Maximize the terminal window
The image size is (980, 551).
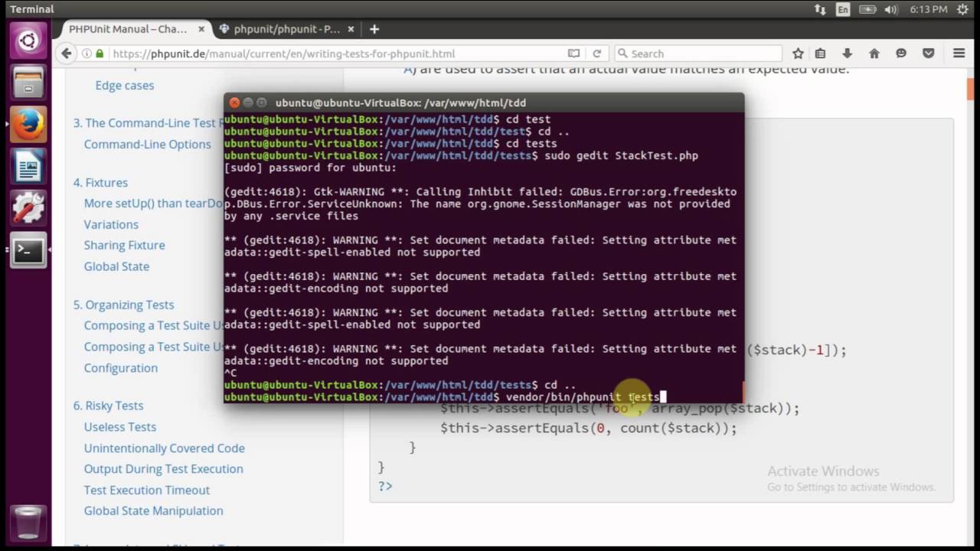[261, 103]
